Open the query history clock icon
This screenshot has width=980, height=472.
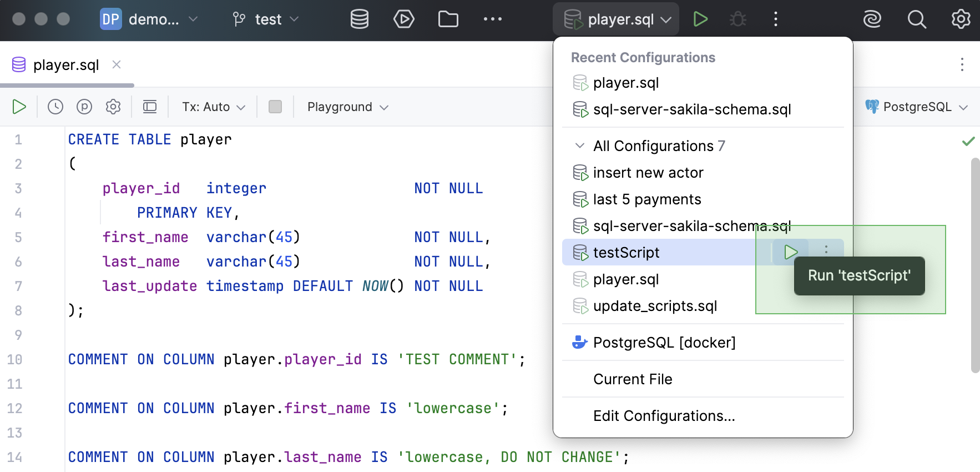coord(55,107)
